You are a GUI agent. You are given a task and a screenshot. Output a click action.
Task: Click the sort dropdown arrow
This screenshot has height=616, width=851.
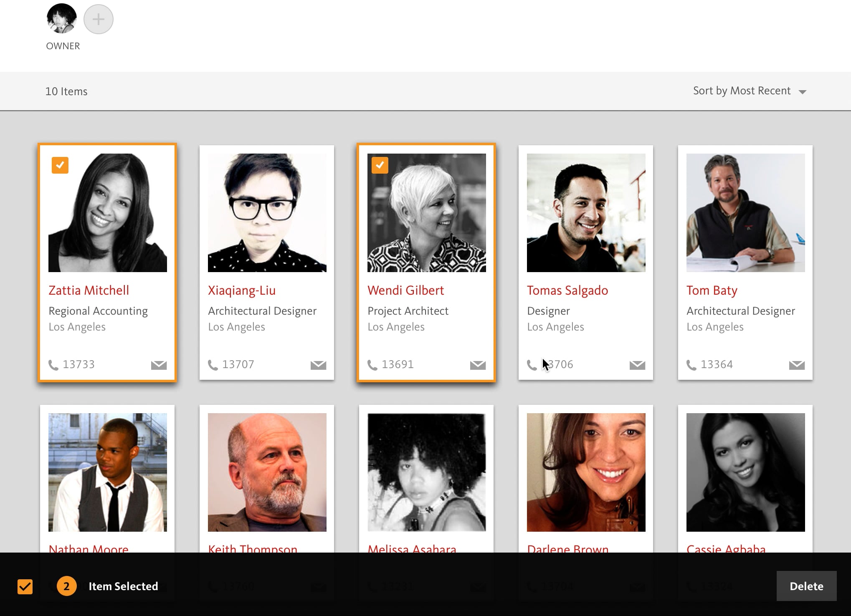[x=802, y=92]
